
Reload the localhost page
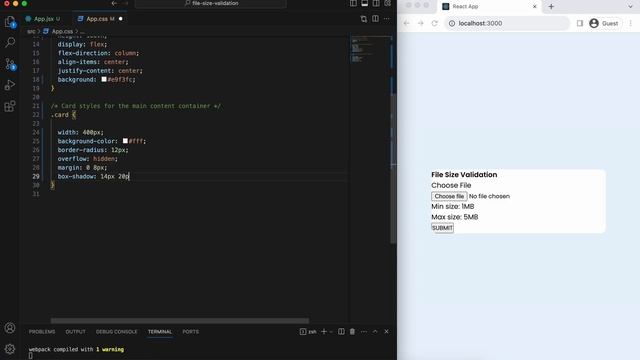click(435, 23)
